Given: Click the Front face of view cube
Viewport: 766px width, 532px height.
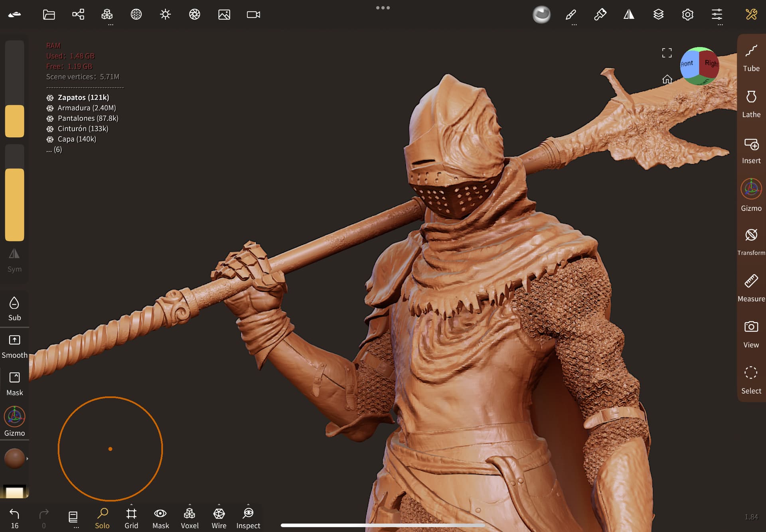Looking at the screenshot, I should point(688,64).
